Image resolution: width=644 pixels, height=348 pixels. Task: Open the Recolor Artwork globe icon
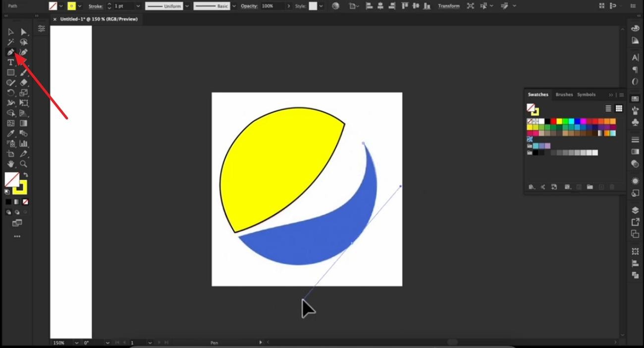click(x=336, y=6)
